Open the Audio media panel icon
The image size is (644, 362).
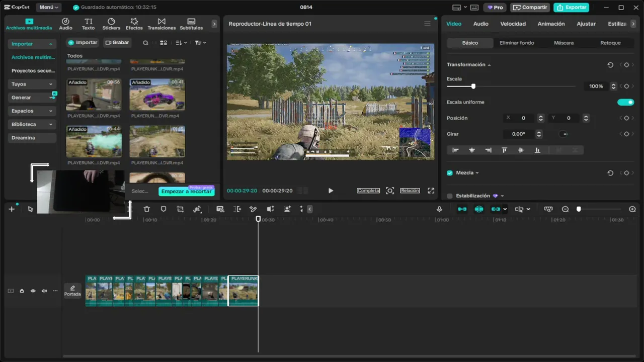tap(65, 24)
